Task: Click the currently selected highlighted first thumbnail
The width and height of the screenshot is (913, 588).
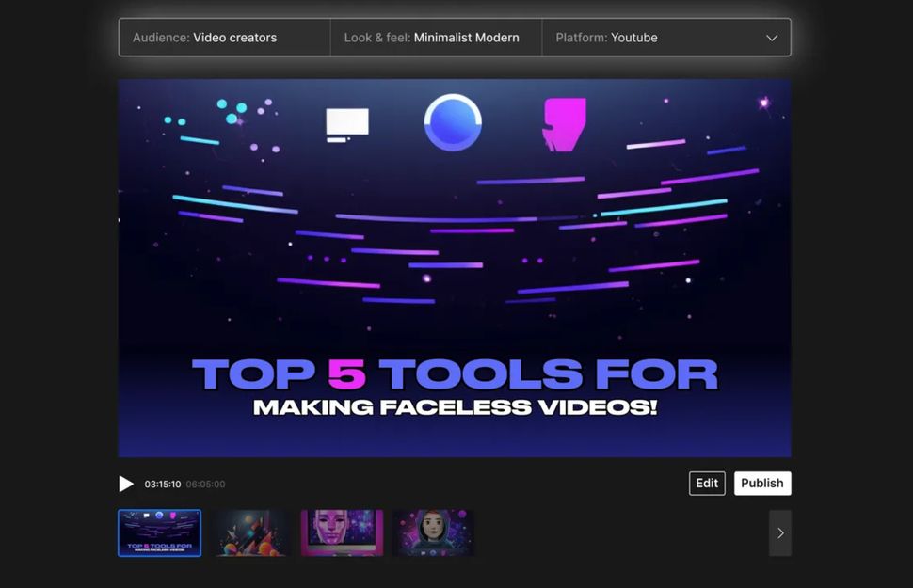Action: [159, 532]
